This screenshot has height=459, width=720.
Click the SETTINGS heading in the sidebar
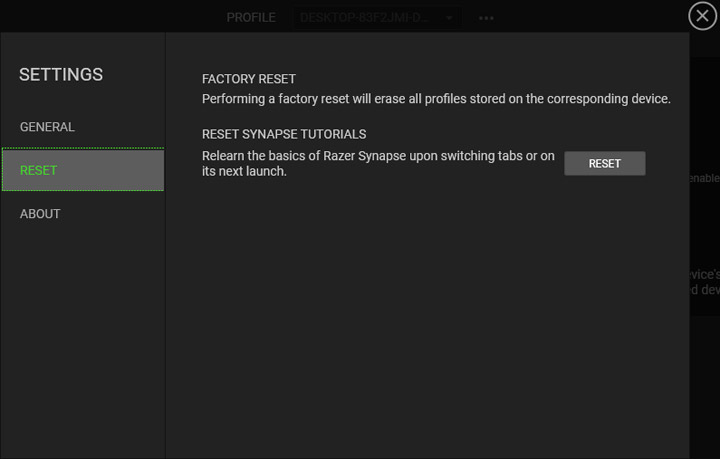61,74
